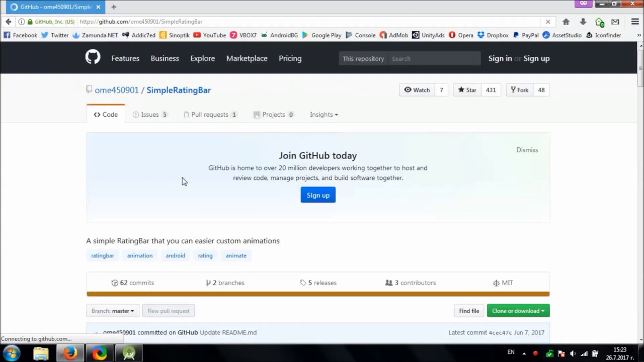Dismiss the Join GitHub banner
Screen dimensions: 644x362
(527, 150)
